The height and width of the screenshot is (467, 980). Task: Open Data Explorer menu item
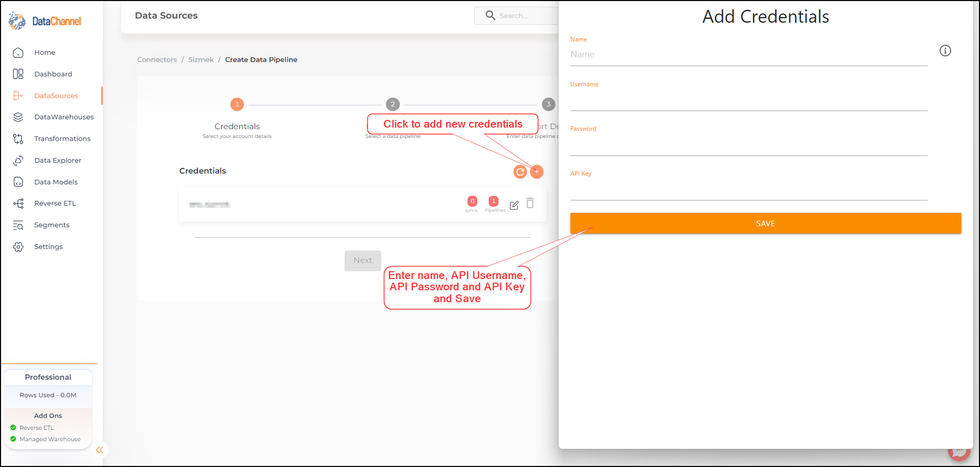point(58,161)
